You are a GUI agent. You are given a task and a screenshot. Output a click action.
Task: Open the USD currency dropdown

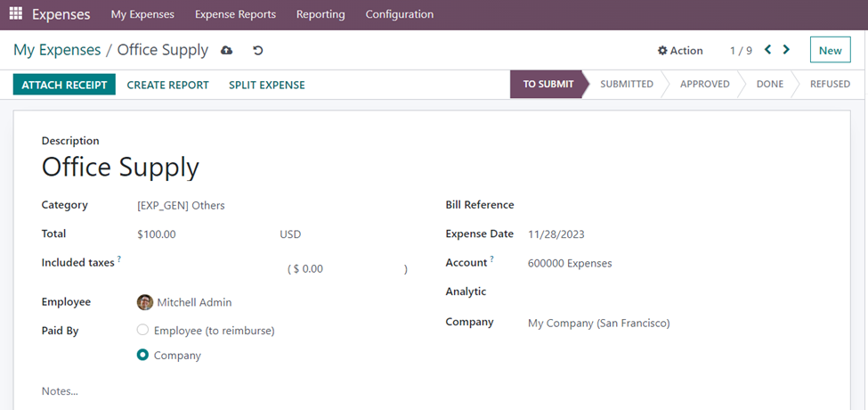(290, 234)
